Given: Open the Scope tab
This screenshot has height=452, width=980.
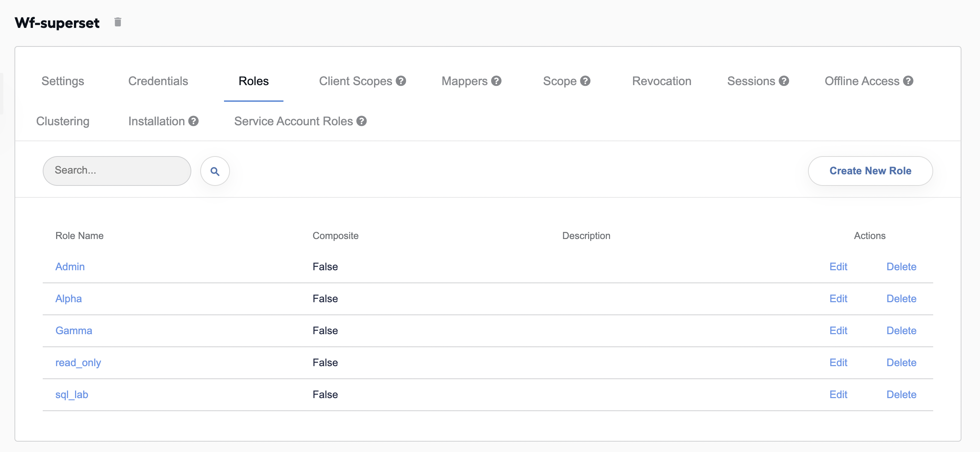Looking at the screenshot, I should (x=559, y=81).
